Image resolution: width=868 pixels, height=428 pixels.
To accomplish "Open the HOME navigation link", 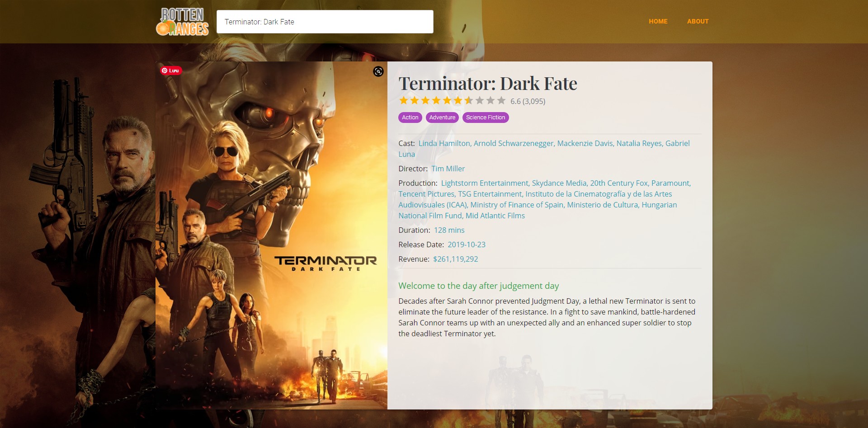I will click(x=658, y=21).
